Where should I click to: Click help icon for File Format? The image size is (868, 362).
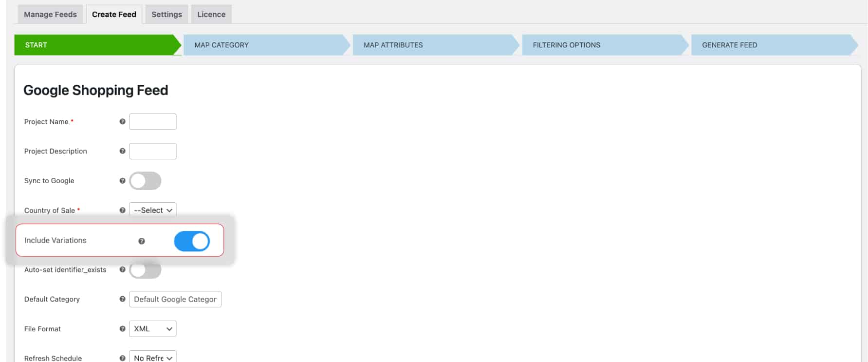122,329
